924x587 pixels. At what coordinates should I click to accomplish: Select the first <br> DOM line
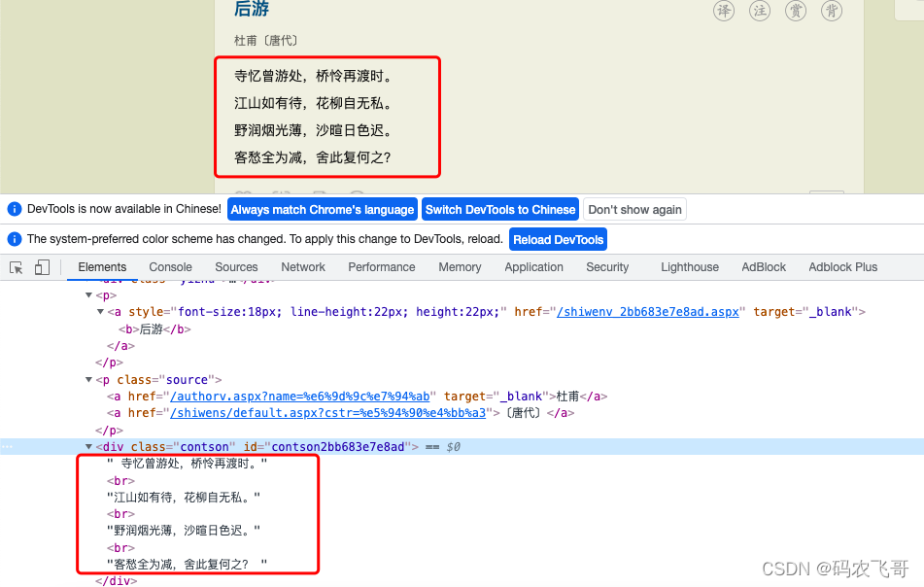click(x=120, y=481)
